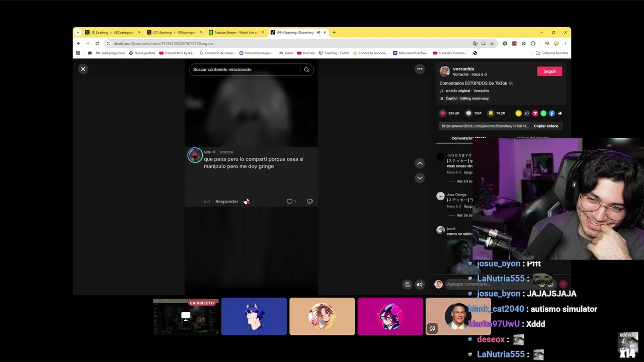The height and width of the screenshot is (362, 644).
Task: Share via the red send-to-friends icon
Action: click(x=535, y=113)
